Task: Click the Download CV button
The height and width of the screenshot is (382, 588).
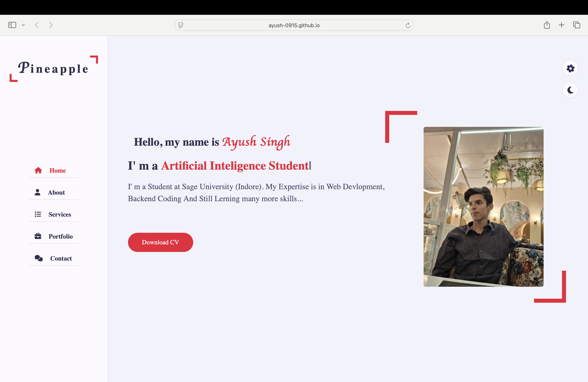Action: pyautogui.click(x=161, y=242)
